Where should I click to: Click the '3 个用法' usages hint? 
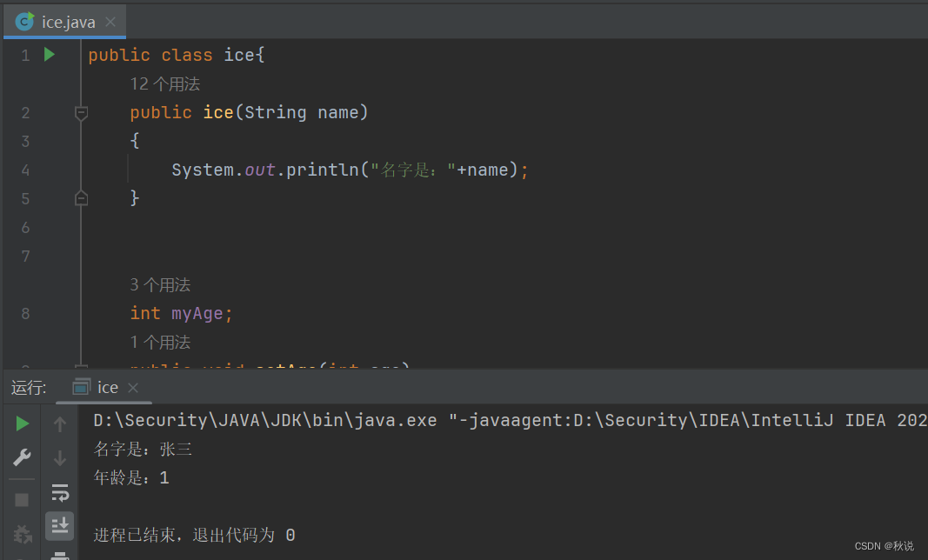pos(160,284)
